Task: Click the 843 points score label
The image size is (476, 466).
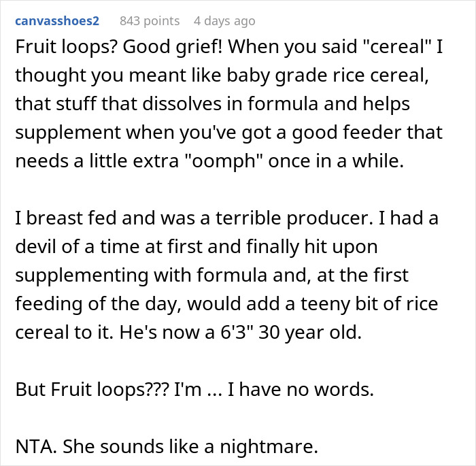Action: 150,21
